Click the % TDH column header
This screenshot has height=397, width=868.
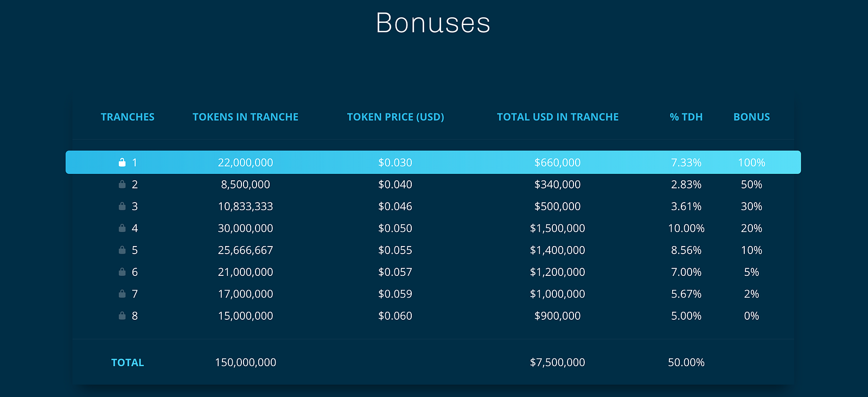tap(686, 117)
